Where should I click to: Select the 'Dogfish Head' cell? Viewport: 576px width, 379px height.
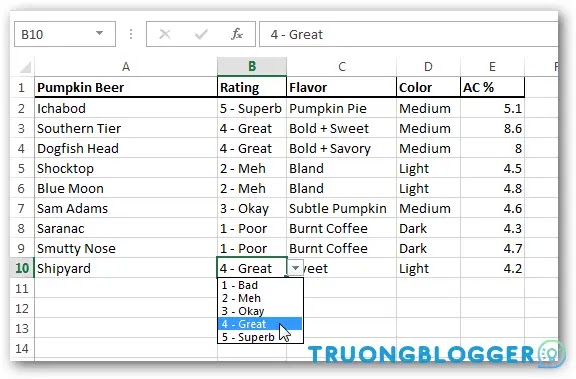click(126, 148)
